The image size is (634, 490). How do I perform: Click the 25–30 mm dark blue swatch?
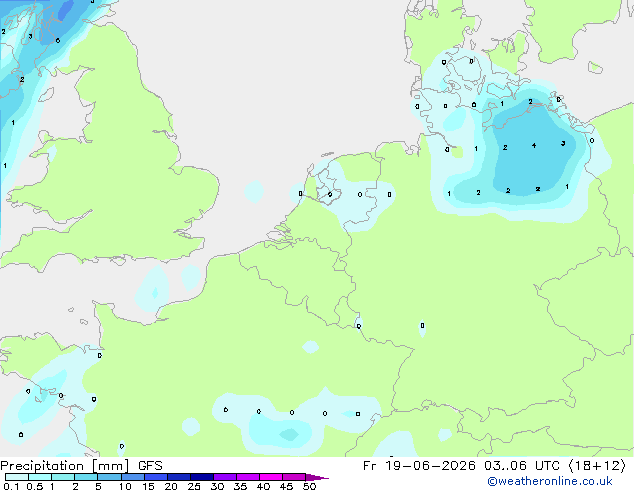(x=202, y=477)
